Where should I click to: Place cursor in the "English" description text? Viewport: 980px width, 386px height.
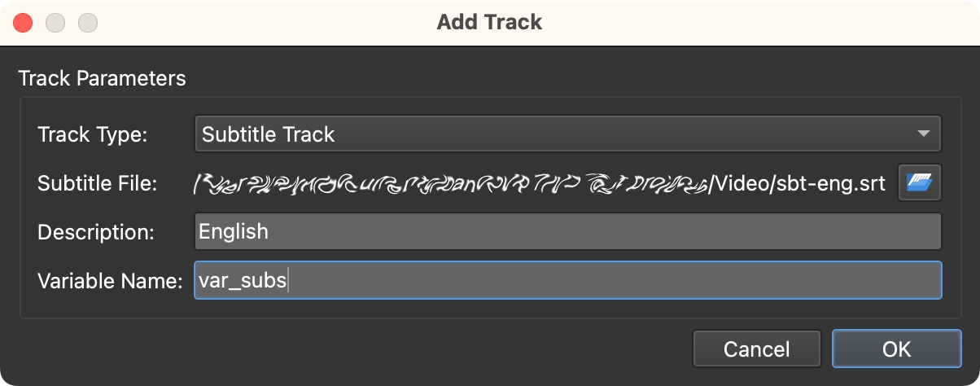[x=234, y=231]
